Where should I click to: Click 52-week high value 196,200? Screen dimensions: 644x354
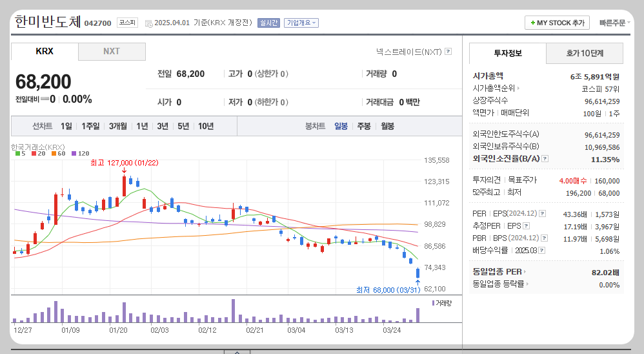[578, 193]
